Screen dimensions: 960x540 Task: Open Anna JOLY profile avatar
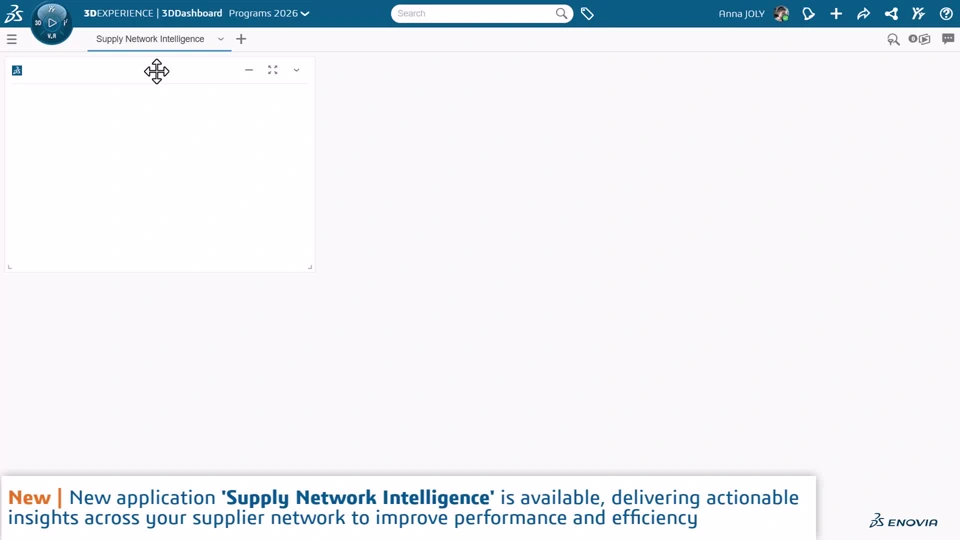781,13
